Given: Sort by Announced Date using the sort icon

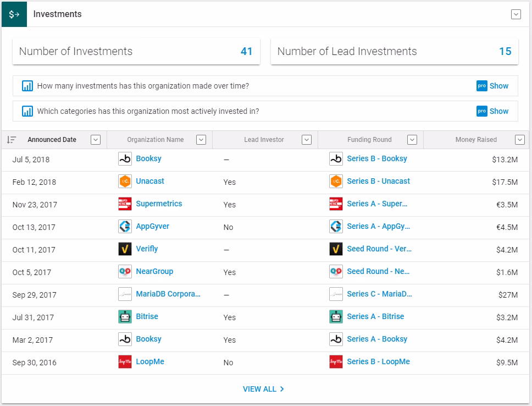Looking at the screenshot, I should click(x=12, y=140).
